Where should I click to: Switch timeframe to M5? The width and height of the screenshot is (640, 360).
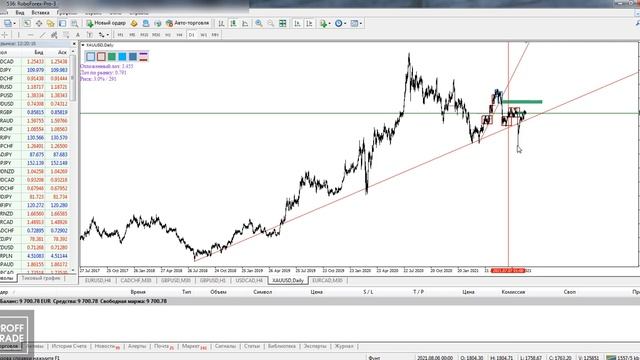(x=132, y=35)
